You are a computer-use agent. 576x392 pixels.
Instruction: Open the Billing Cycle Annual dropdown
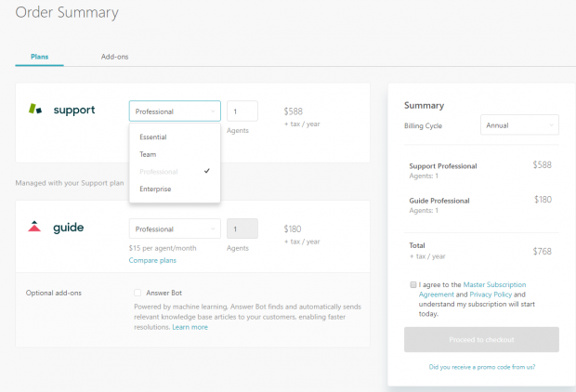point(519,124)
